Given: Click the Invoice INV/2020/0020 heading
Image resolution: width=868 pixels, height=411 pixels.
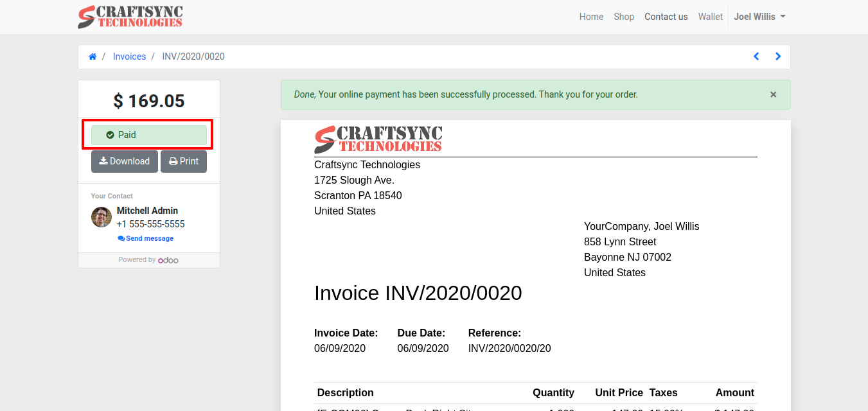Looking at the screenshot, I should (x=418, y=293).
